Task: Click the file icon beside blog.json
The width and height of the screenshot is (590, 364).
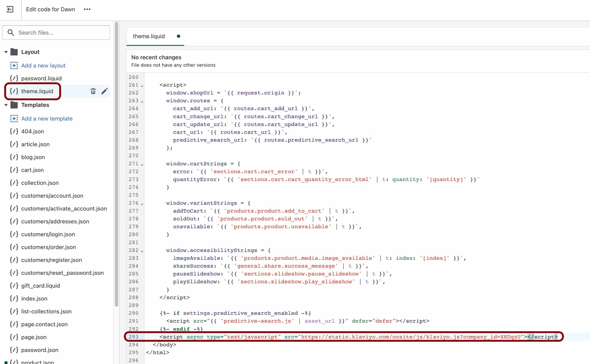Action: point(14,157)
